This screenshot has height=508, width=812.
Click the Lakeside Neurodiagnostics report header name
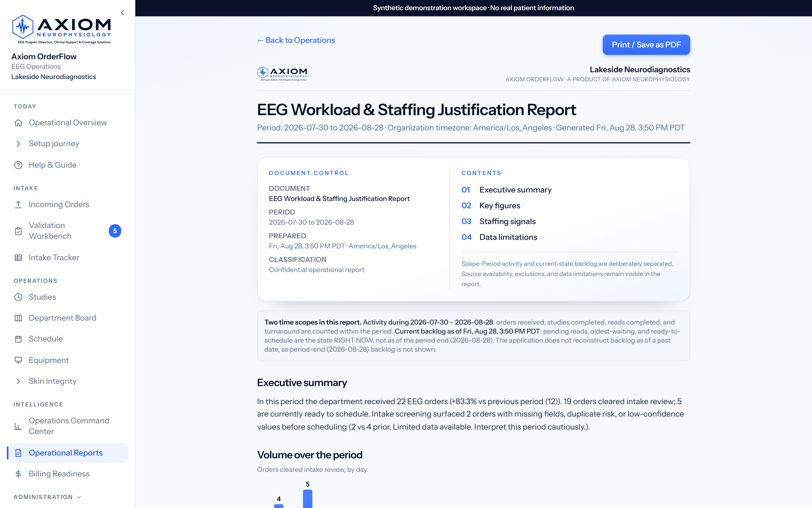tap(640, 69)
